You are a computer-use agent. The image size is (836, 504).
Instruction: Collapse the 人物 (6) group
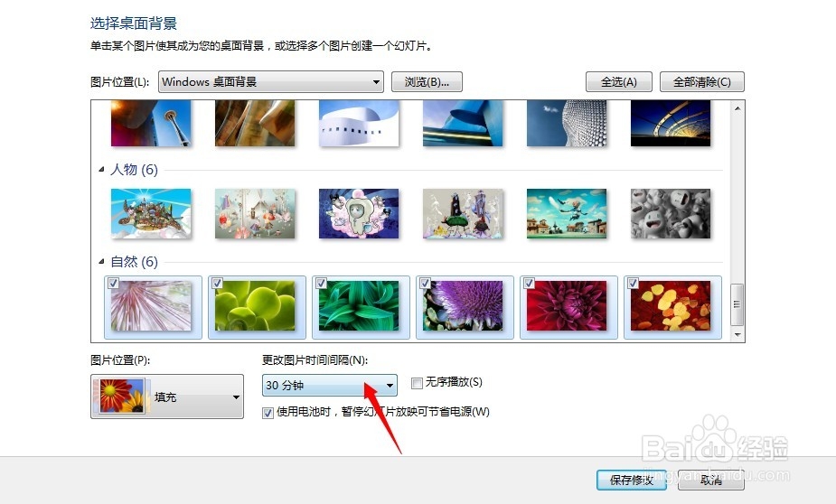pyautogui.click(x=101, y=170)
